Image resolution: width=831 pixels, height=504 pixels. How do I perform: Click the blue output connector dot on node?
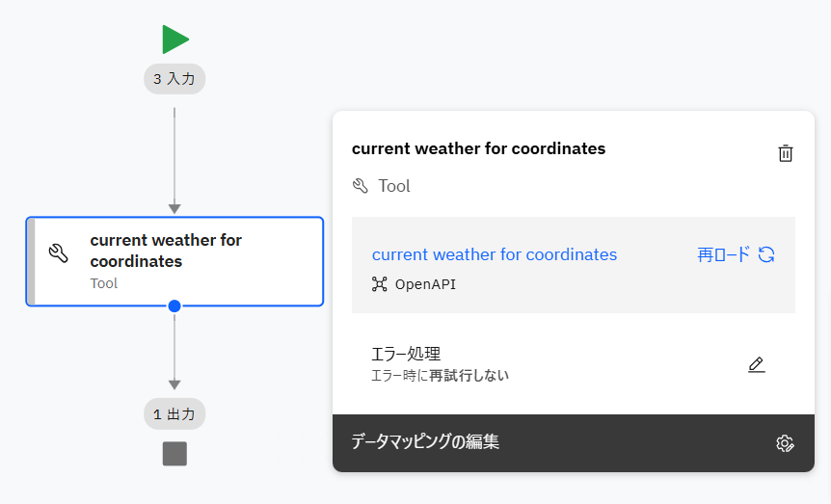pyautogui.click(x=174, y=305)
